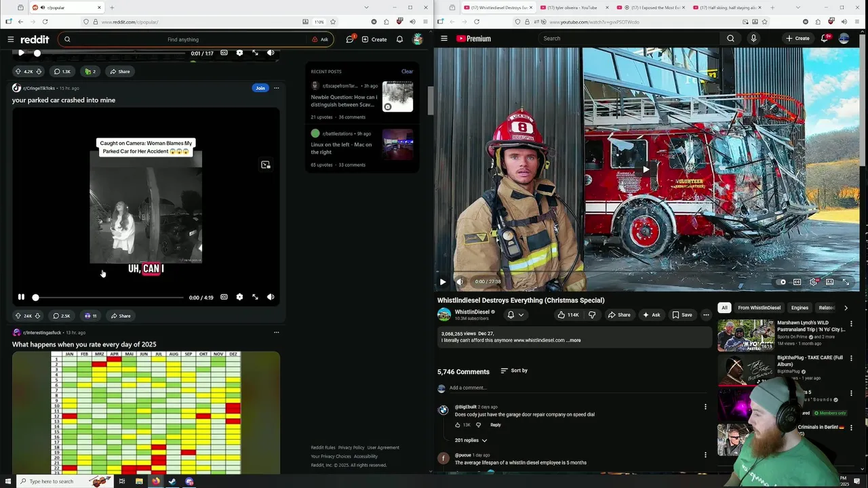Share the top 4.2K post

(120, 71)
